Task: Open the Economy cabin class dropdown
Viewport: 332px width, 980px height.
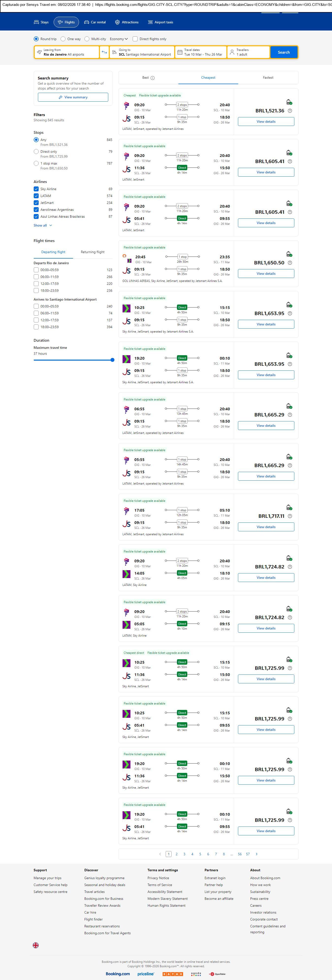Action: tap(119, 39)
